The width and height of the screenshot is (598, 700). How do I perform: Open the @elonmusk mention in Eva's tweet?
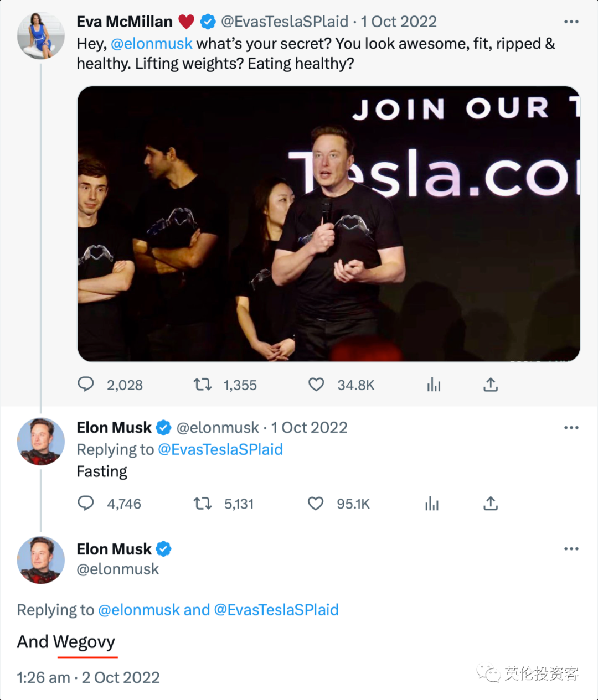click(x=151, y=44)
